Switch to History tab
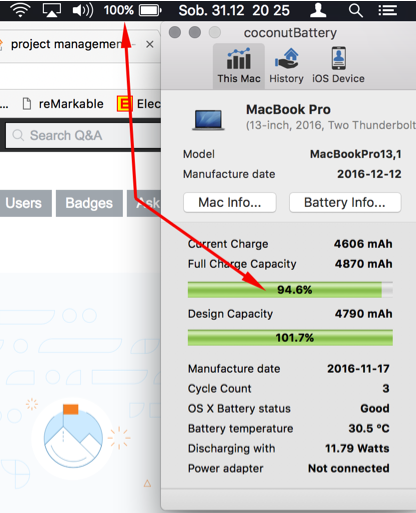 [286, 66]
